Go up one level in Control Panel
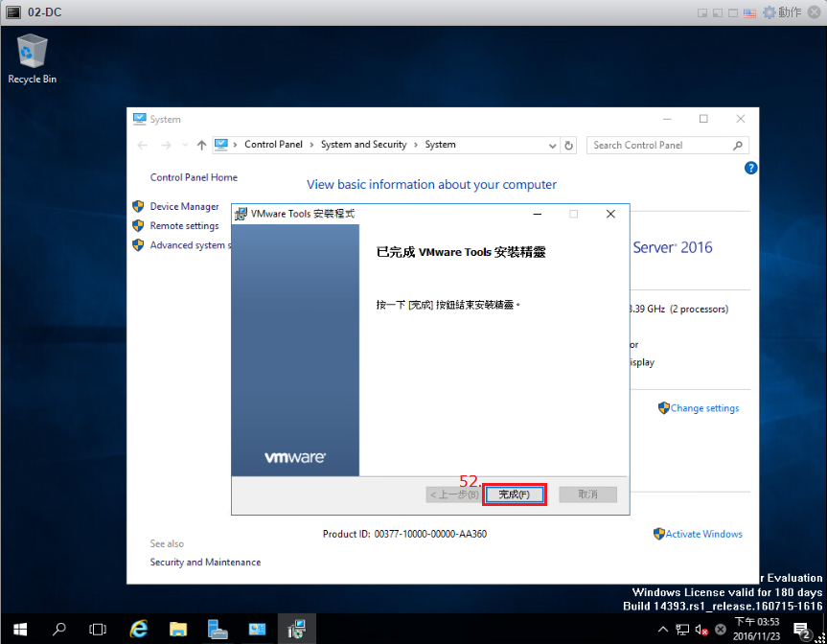Screen dimensions: 827x644 pyautogui.click(x=201, y=145)
